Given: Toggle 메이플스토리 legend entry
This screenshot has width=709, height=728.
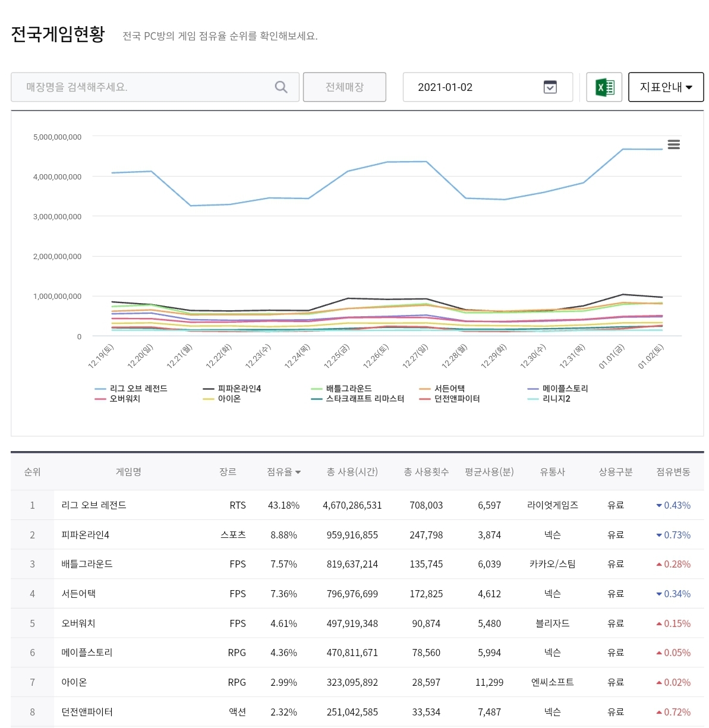Looking at the screenshot, I should [565, 389].
